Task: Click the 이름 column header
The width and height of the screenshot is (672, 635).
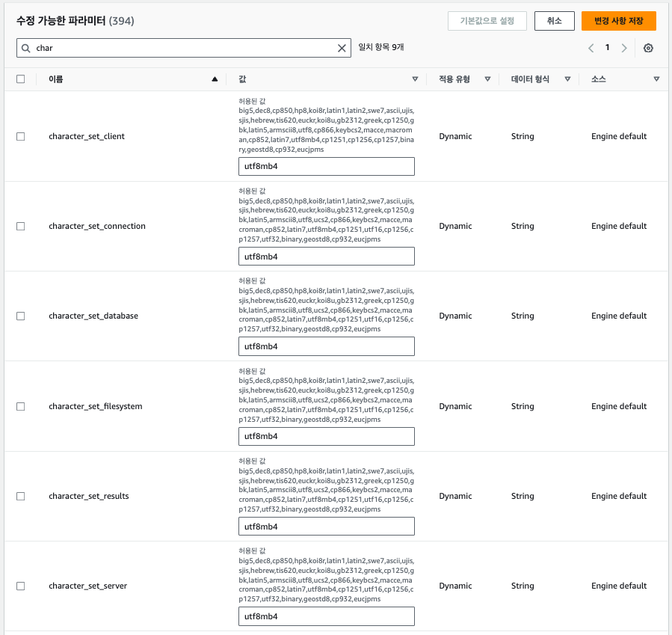Action: (56, 79)
